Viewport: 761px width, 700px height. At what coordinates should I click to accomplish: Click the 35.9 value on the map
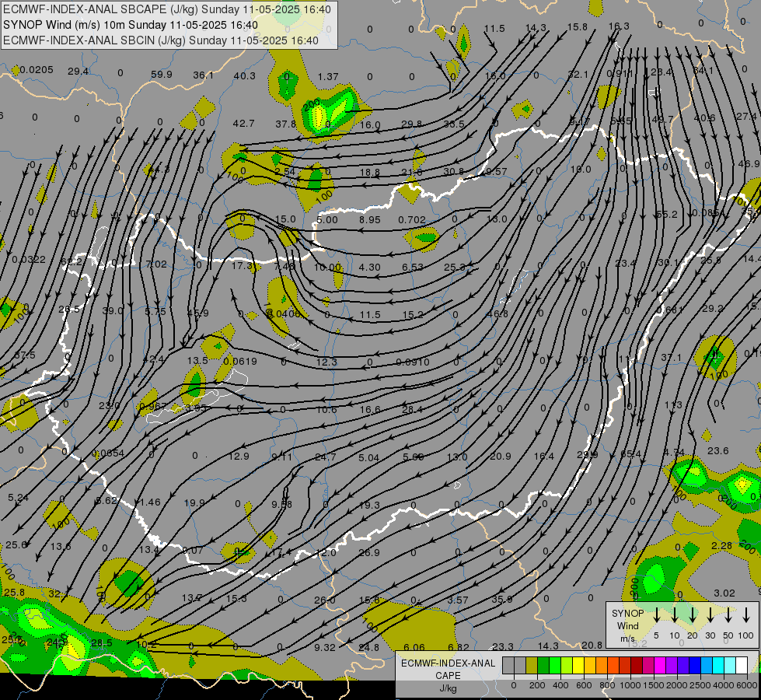tap(502, 600)
